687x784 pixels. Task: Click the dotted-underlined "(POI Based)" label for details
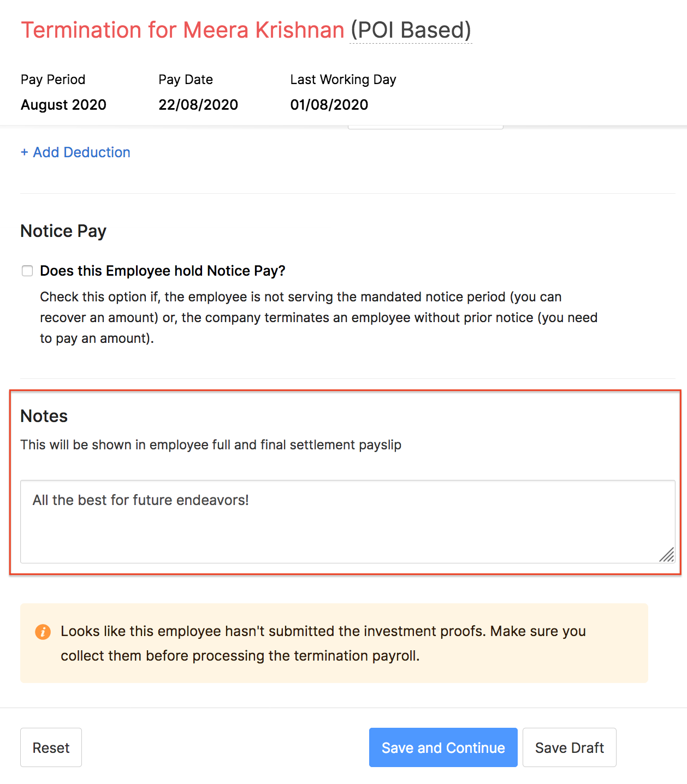click(x=411, y=30)
